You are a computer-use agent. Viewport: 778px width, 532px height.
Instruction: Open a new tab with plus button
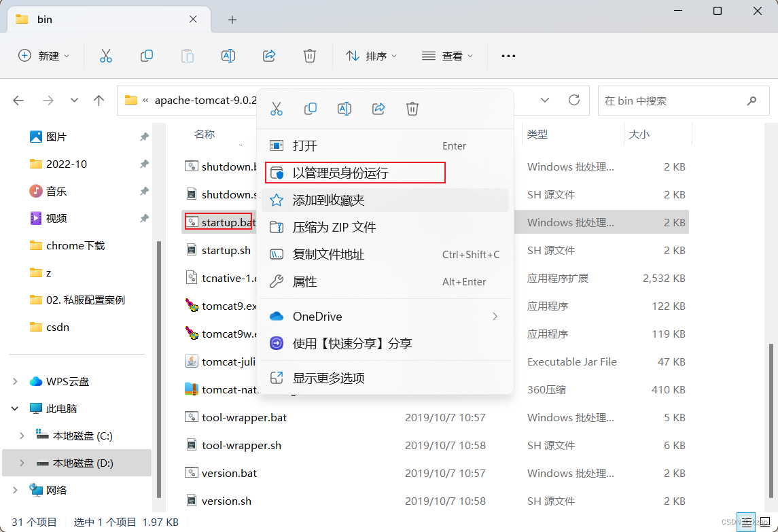[x=232, y=20]
